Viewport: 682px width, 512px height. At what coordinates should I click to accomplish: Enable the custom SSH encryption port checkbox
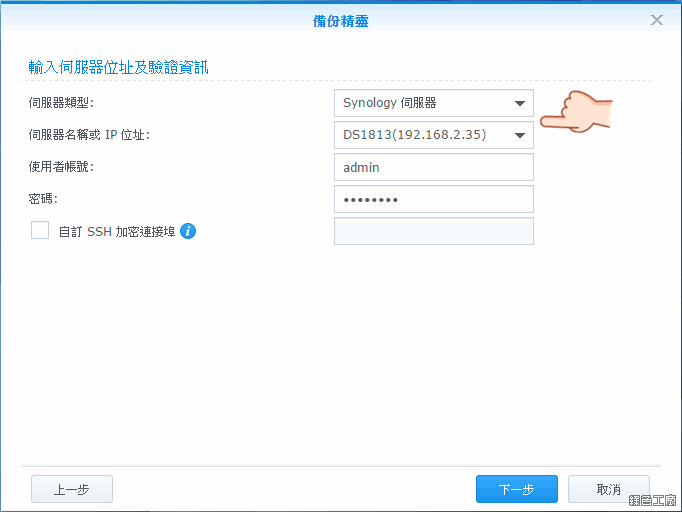coord(40,230)
